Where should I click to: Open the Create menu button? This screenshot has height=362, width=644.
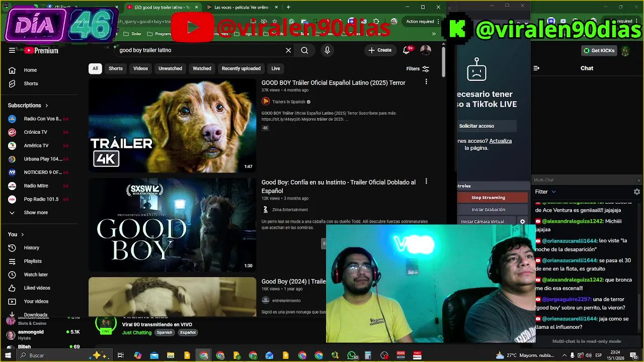[x=380, y=50]
